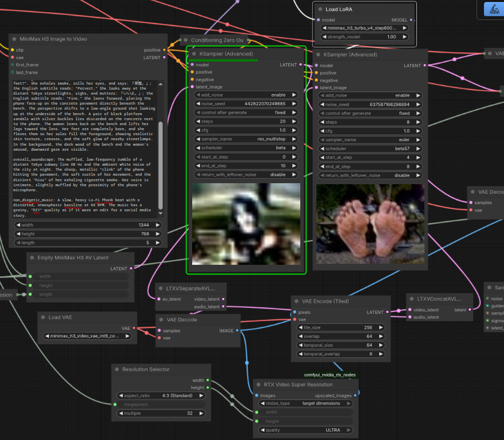
Task: Collapse VAE Decode node with IMAGE output
Action: coord(161,319)
